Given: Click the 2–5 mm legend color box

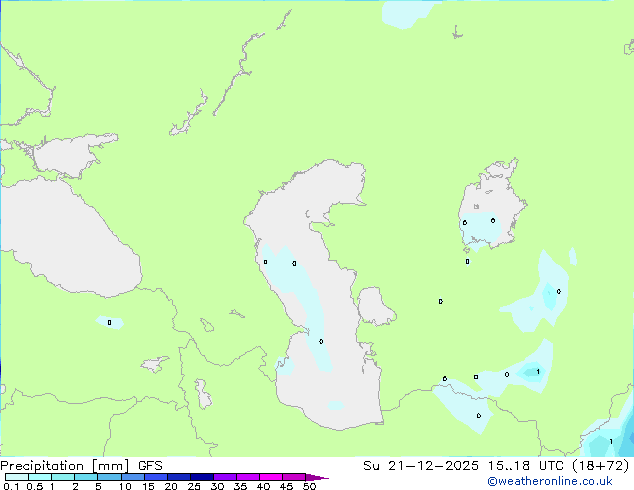Looking at the screenshot, I should (x=86, y=477).
